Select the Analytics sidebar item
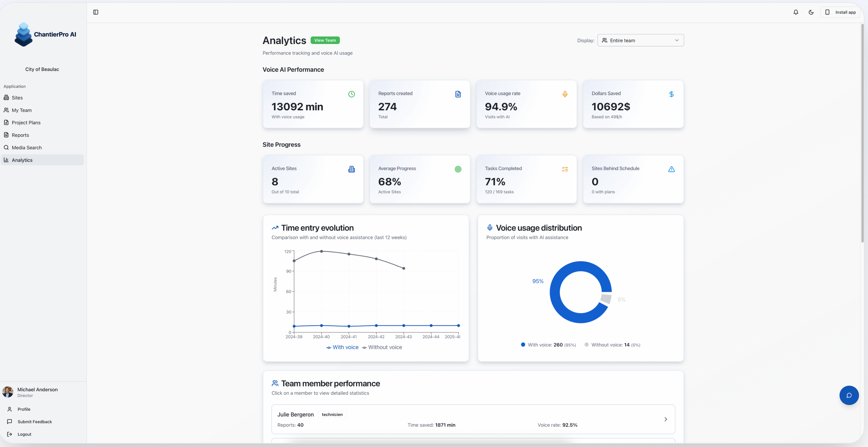868x447 pixels. (x=22, y=160)
